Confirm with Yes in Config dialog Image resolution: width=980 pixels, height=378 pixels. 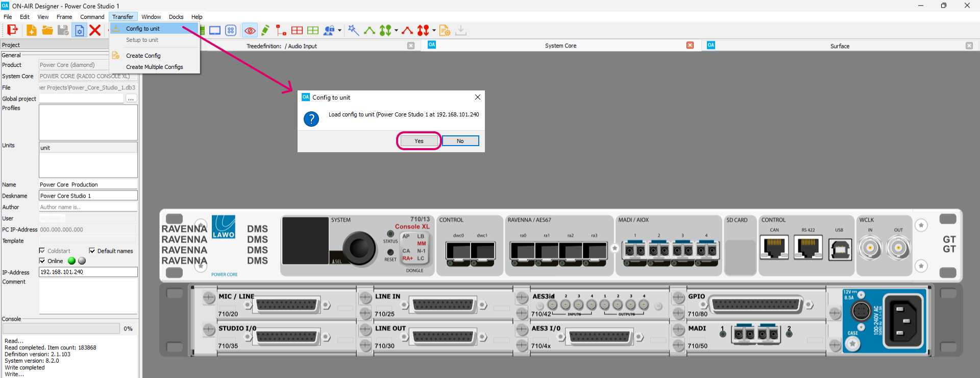[x=419, y=141]
